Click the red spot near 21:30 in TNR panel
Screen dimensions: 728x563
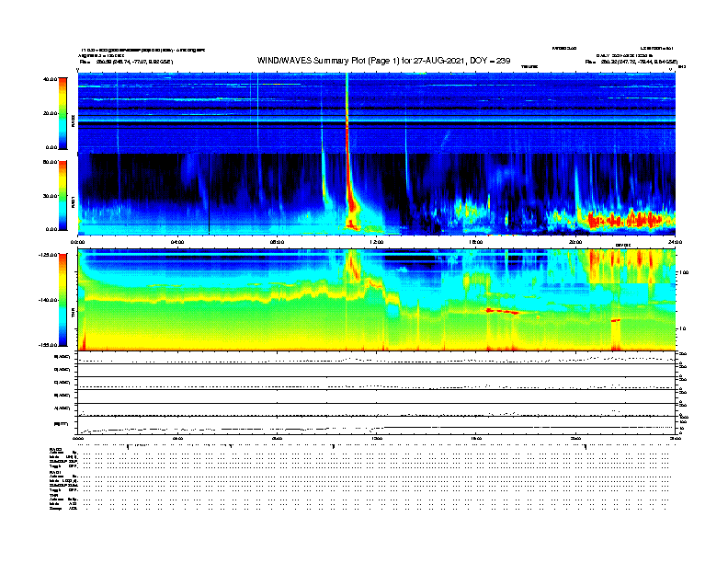[616, 320]
